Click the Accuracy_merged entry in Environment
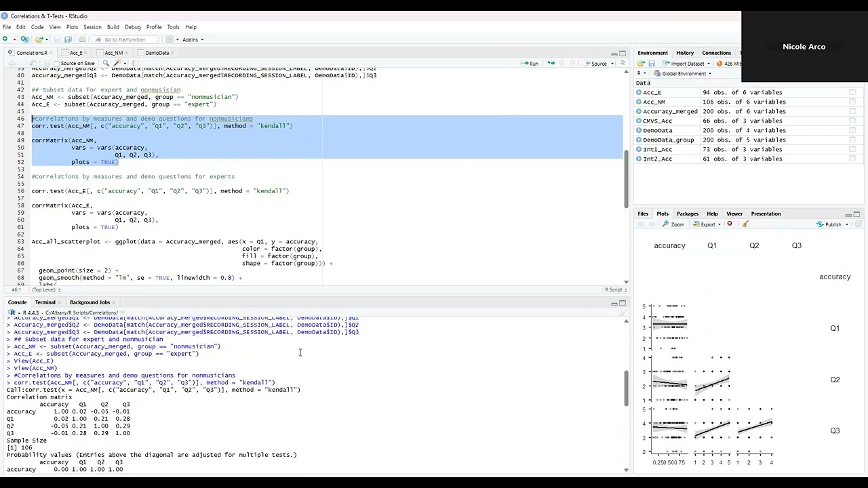 pyautogui.click(x=670, y=111)
